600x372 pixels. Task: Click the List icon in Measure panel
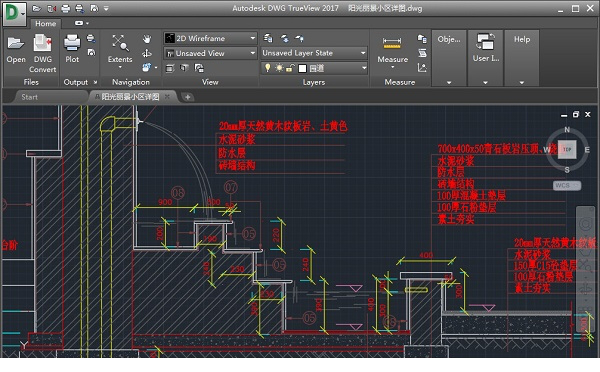(422, 53)
